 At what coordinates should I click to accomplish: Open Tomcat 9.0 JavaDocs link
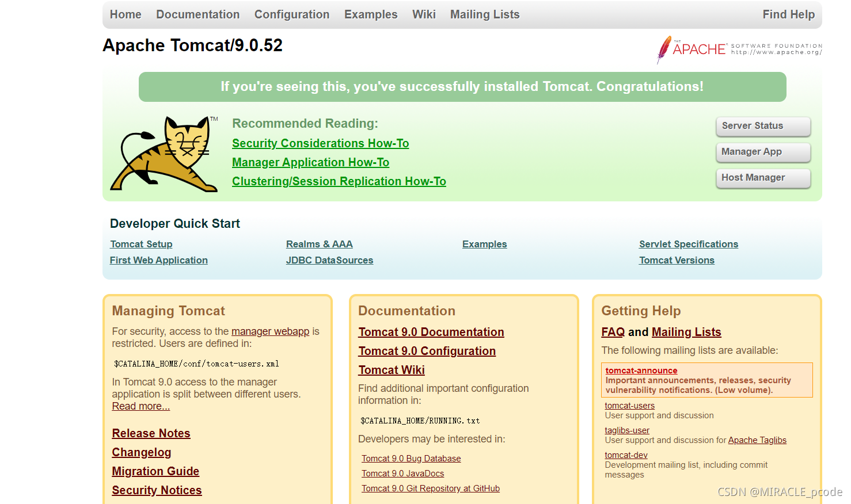402,474
